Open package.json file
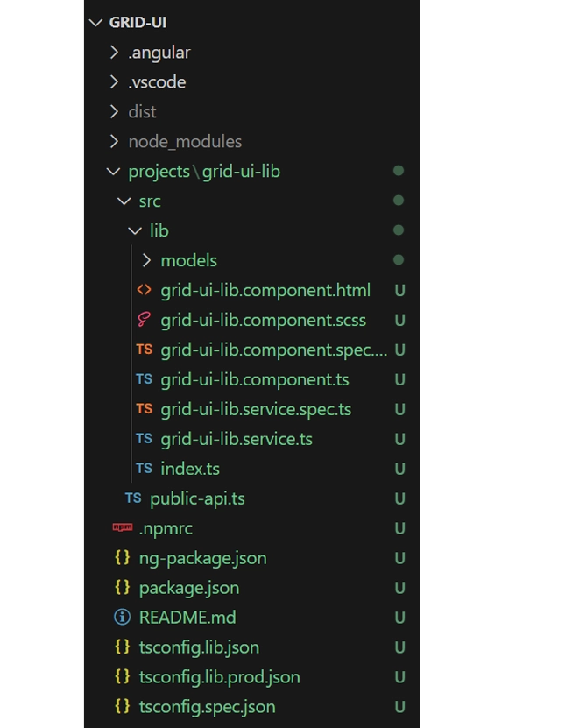Image resolution: width=565 pixels, height=728 pixels. coord(189,588)
